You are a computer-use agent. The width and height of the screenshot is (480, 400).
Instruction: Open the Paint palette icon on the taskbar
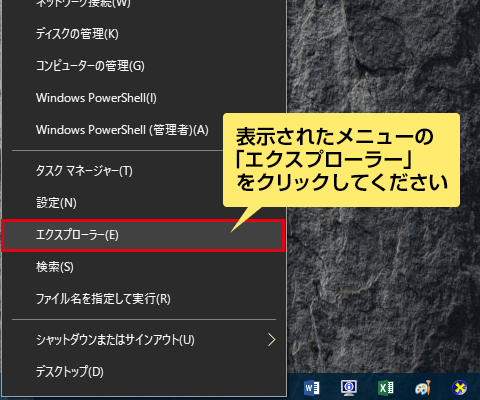tap(423, 388)
